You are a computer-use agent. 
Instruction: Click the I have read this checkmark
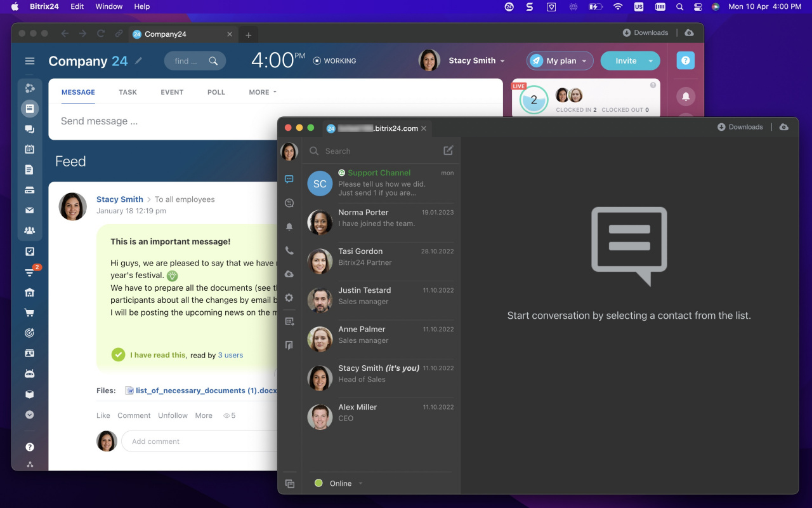(118, 355)
